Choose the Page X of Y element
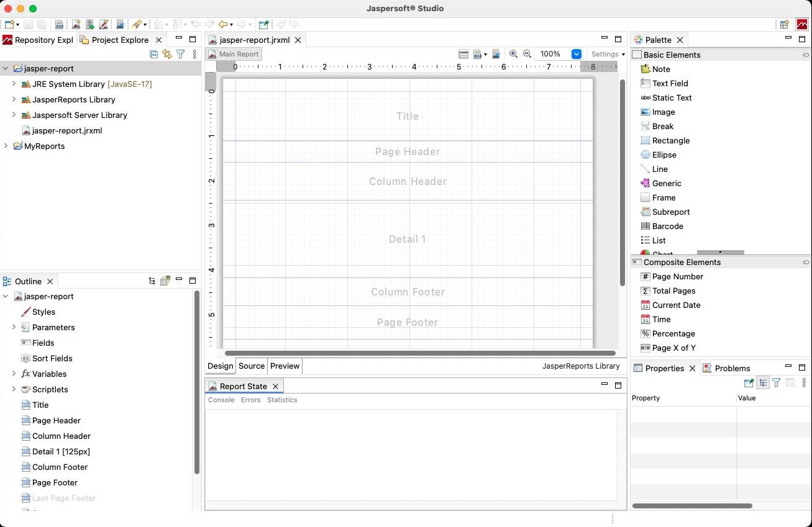 pos(668,348)
